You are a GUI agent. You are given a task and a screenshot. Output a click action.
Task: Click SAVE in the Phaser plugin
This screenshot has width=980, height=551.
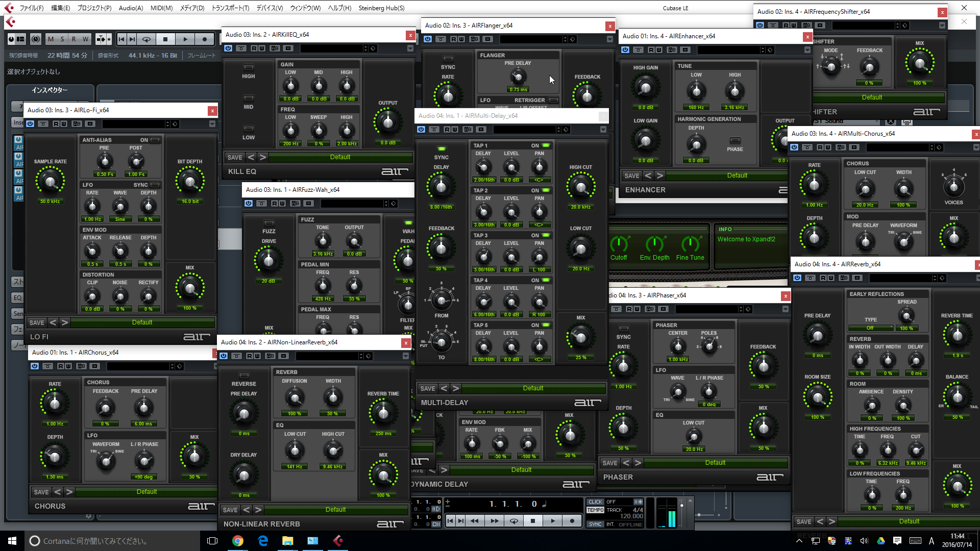(610, 463)
